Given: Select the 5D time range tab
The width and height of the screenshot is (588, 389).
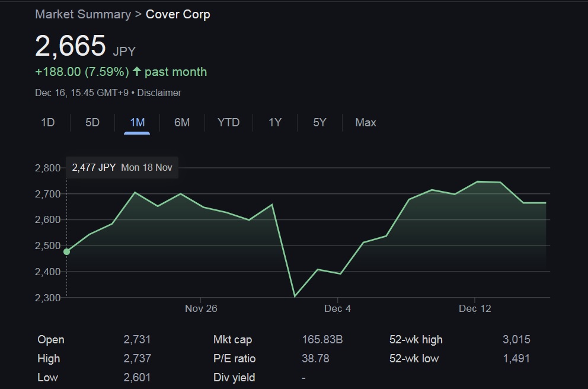Looking at the screenshot, I should click(92, 122).
